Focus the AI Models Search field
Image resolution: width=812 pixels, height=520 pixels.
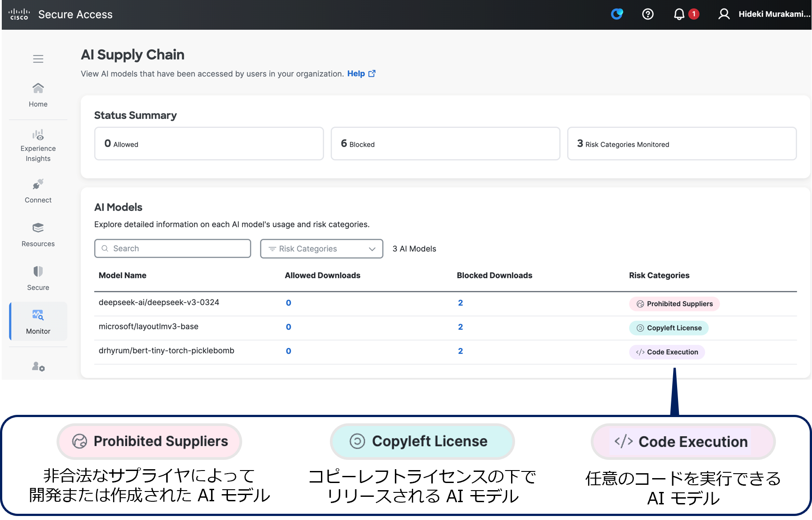click(173, 249)
